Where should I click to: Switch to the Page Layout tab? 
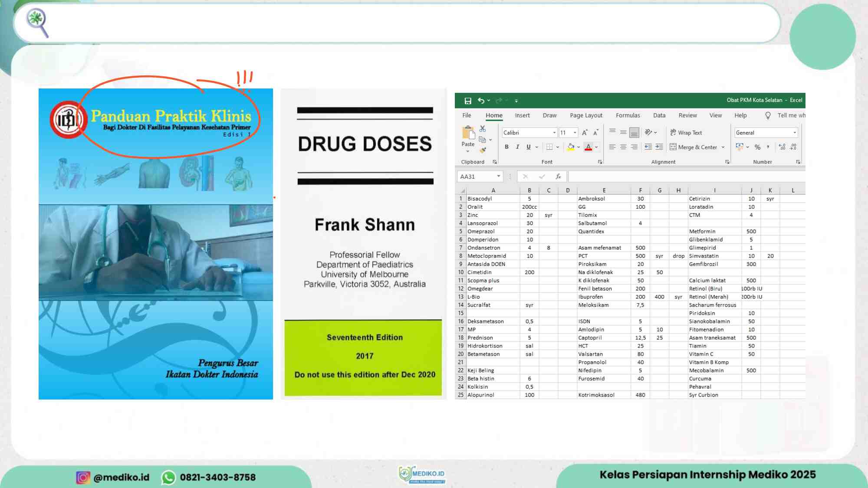pyautogui.click(x=586, y=115)
